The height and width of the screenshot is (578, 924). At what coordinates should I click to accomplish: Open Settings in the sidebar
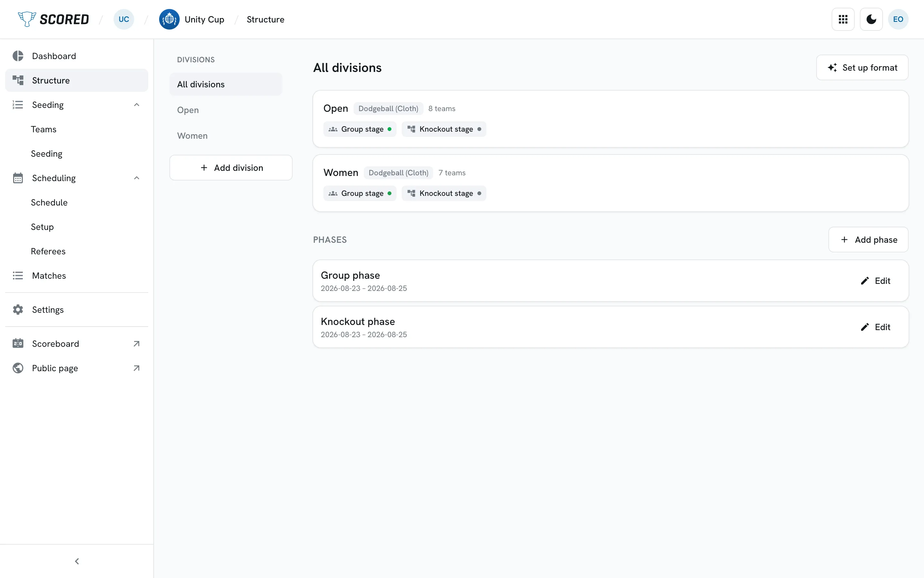point(76,310)
